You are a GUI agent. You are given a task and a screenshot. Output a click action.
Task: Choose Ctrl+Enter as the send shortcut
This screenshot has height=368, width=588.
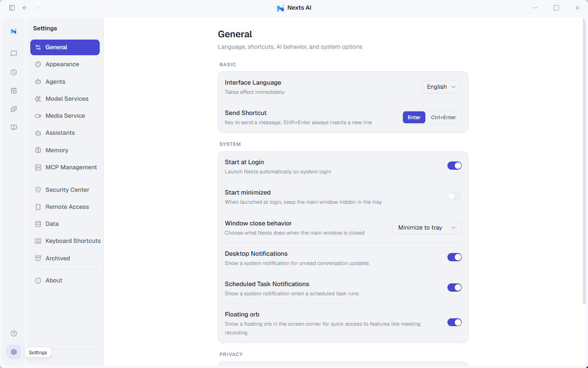coord(443,117)
